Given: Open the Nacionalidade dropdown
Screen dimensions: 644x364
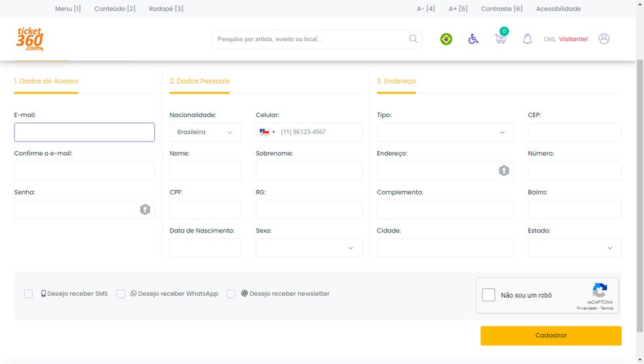Looking at the screenshot, I should coord(205,132).
